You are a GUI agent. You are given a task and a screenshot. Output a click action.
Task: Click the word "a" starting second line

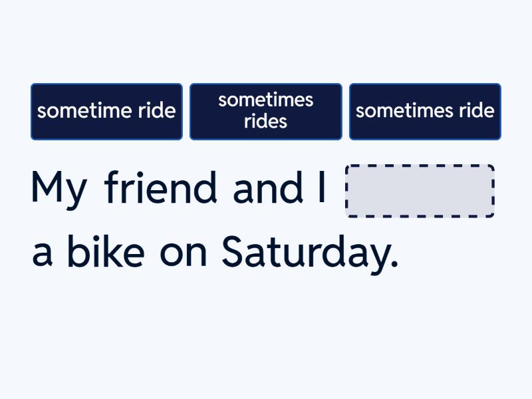pyautogui.click(x=42, y=255)
